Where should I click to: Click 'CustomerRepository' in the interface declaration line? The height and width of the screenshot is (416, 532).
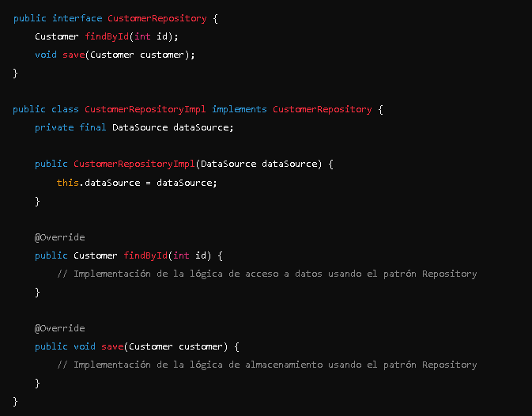point(157,19)
